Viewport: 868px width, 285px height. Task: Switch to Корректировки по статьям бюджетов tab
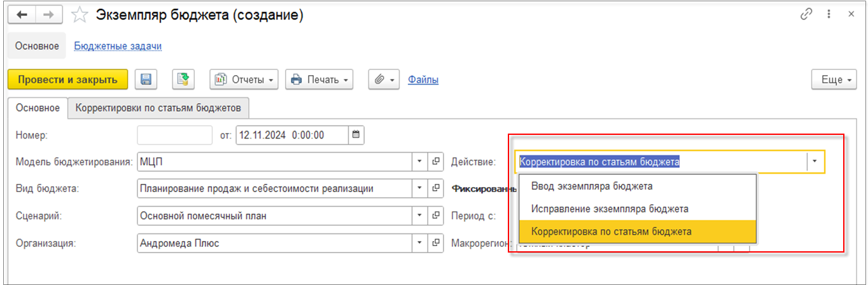click(158, 108)
